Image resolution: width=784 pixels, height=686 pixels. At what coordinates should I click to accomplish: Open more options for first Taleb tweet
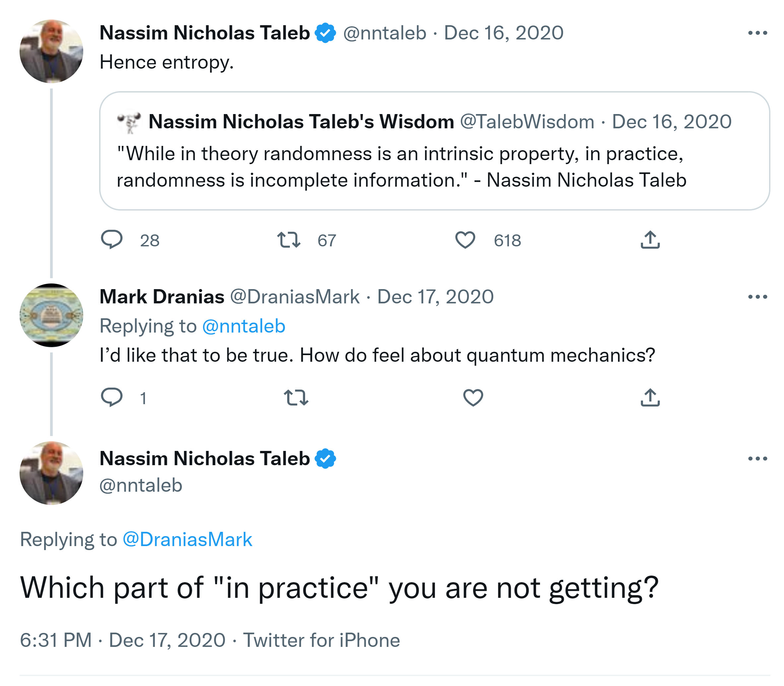[x=757, y=33]
